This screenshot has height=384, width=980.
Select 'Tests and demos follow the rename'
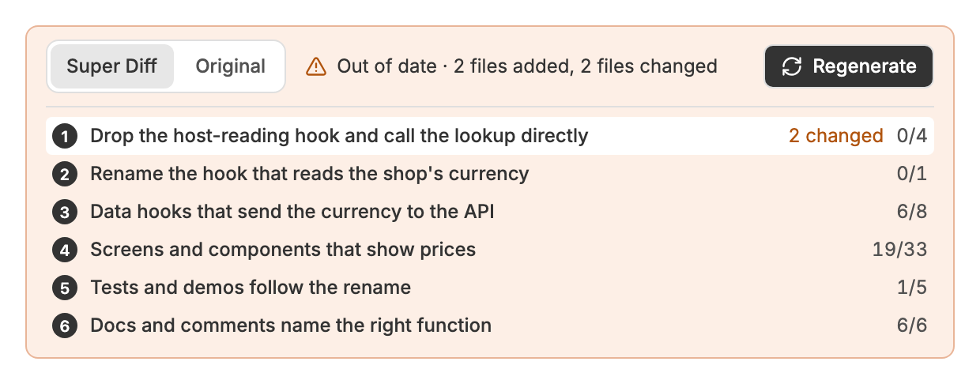pos(490,288)
